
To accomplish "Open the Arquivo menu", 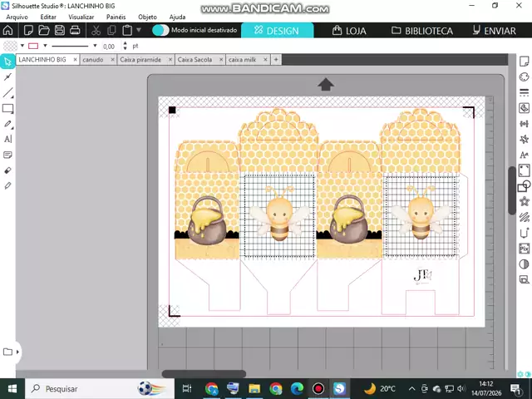I will tap(17, 17).
